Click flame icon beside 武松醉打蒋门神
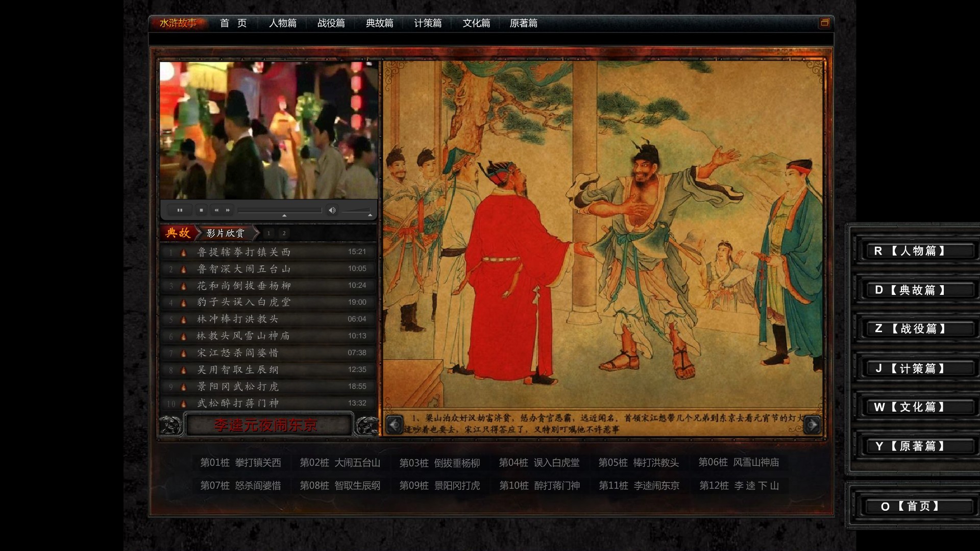 pos(184,404)
